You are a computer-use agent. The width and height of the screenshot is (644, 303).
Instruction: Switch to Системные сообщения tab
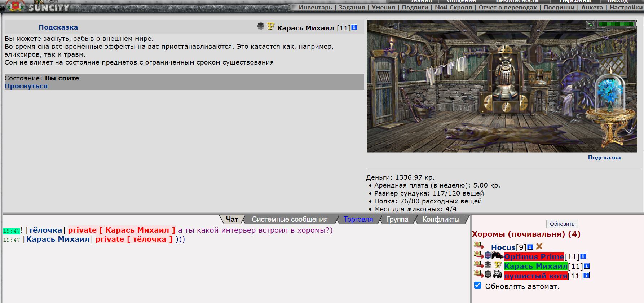(290, 219)
